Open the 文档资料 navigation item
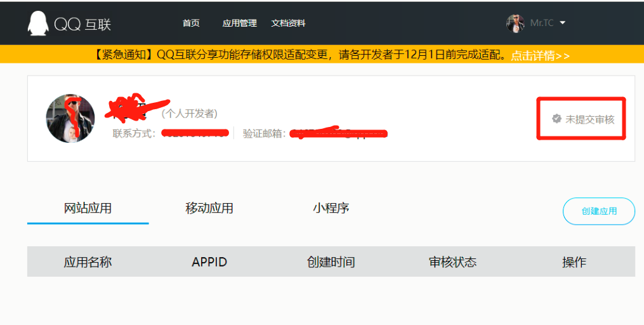This screenshot has height=325, width=644. tap(288, 23)
